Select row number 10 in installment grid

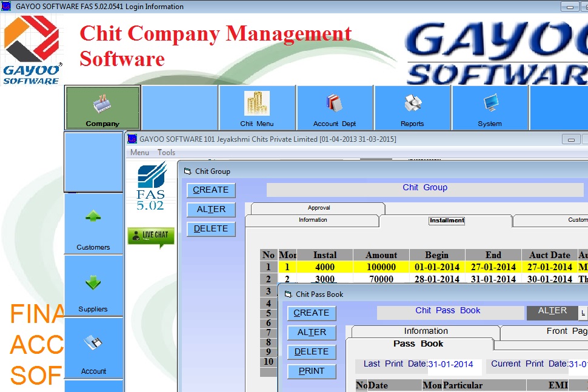point(269,362)
